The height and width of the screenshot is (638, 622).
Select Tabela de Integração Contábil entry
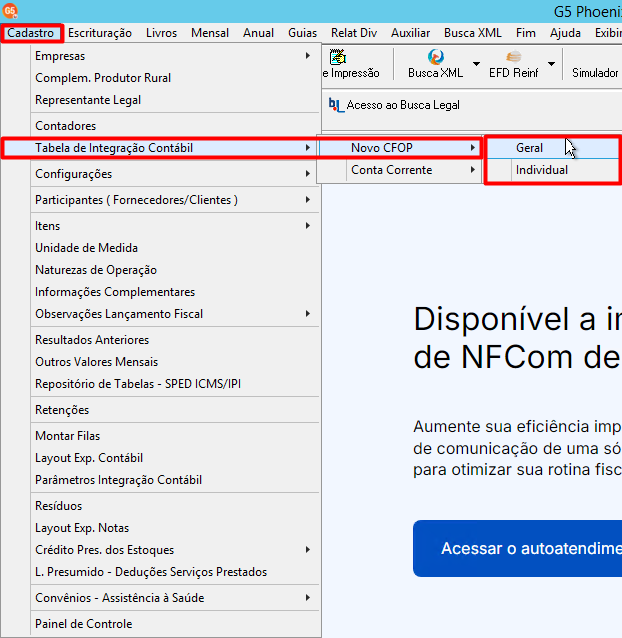point(161,148)
